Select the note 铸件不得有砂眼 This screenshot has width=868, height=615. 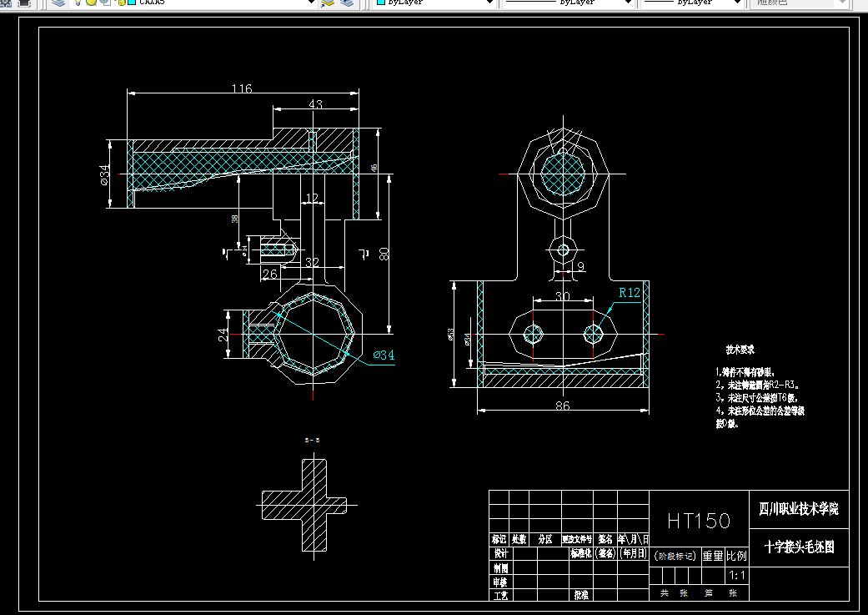point(745,372)
